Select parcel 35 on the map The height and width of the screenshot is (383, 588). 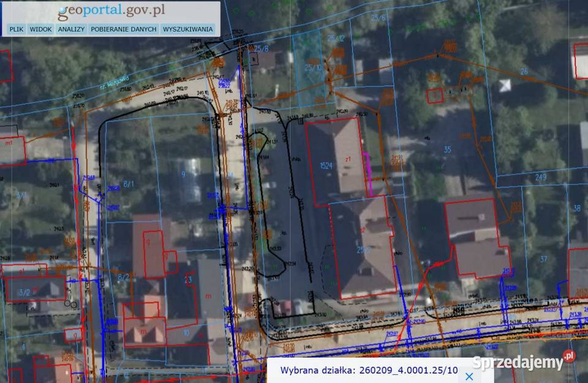(447, 149)
